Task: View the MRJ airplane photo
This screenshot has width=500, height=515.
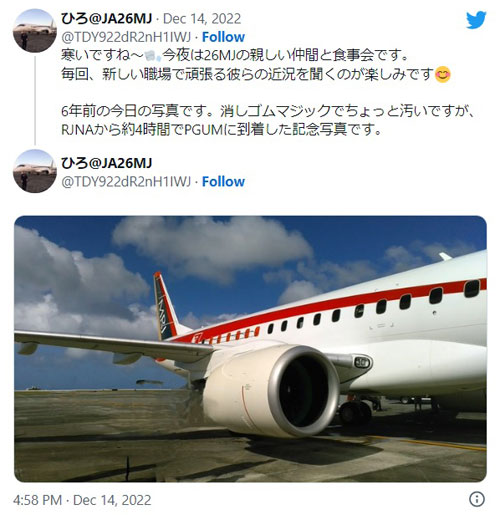Action: 250,349
